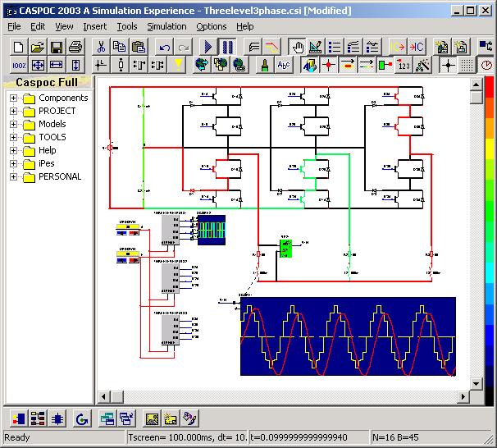Expand the Help folder in the tree
This screenshot has width=497, height=448.
tap(13, 150)
